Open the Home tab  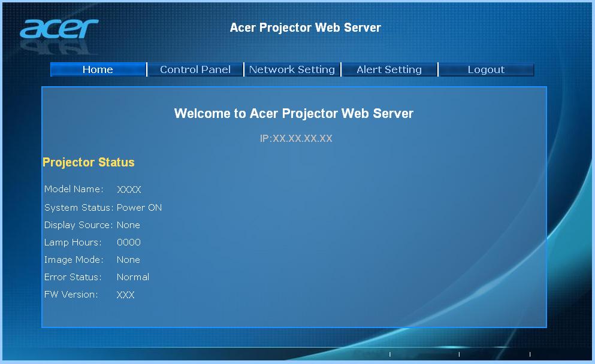coord(98,70)
